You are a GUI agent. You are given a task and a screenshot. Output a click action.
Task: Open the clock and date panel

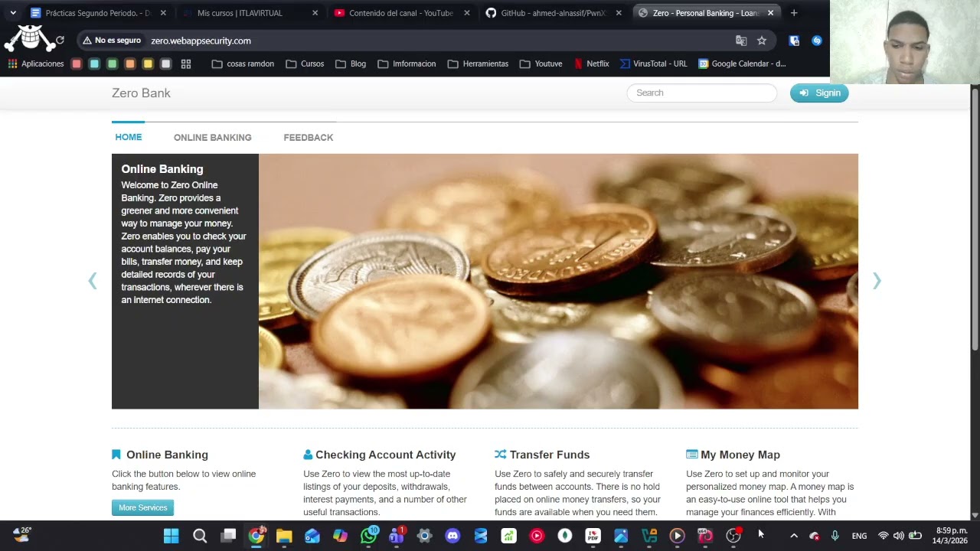tap(949, 536)
